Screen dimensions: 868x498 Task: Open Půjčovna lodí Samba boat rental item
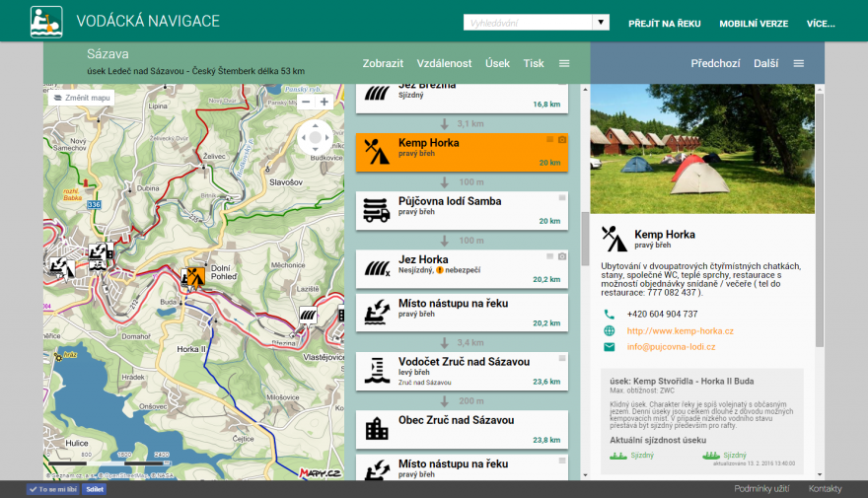coord(462,207)
